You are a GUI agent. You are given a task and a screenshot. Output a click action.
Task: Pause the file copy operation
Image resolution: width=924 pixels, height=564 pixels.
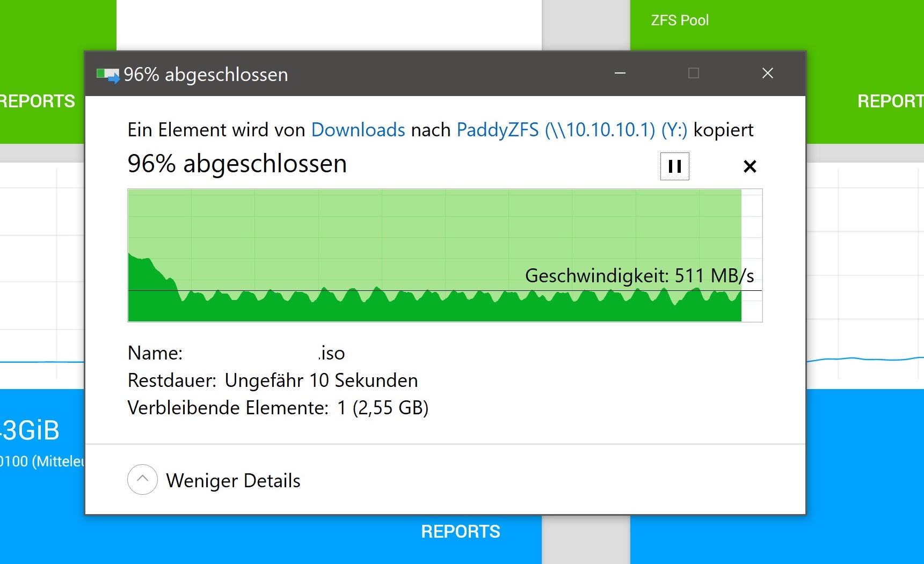coord(674,166)
